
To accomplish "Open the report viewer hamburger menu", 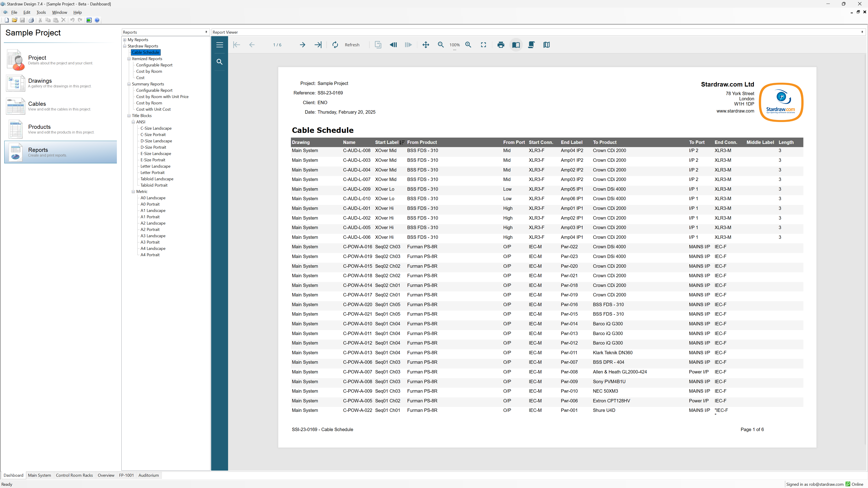I will coord(219,45).
